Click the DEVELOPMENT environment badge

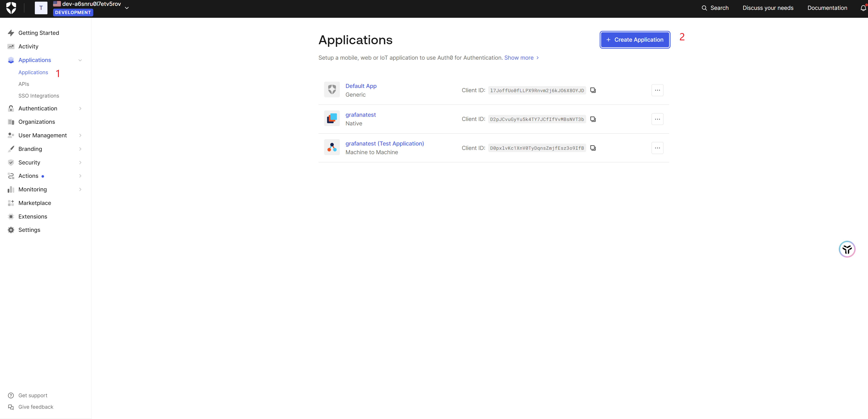coord(73,12)
